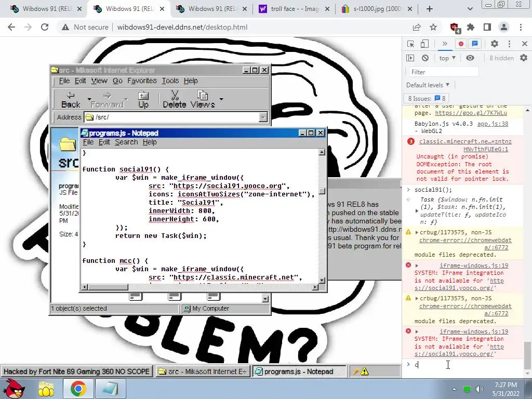
Task: Click the Up folder toolbar button
Action: click(143, 99)
